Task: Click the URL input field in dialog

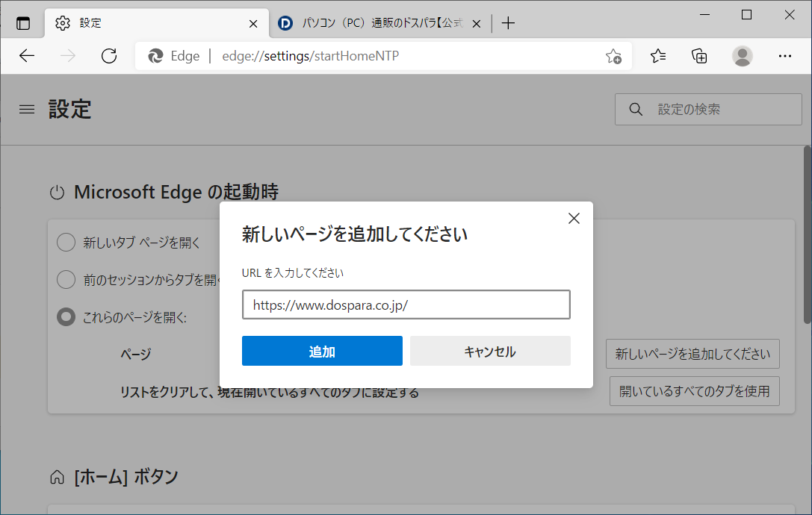Action: click(x=406, y=305)
